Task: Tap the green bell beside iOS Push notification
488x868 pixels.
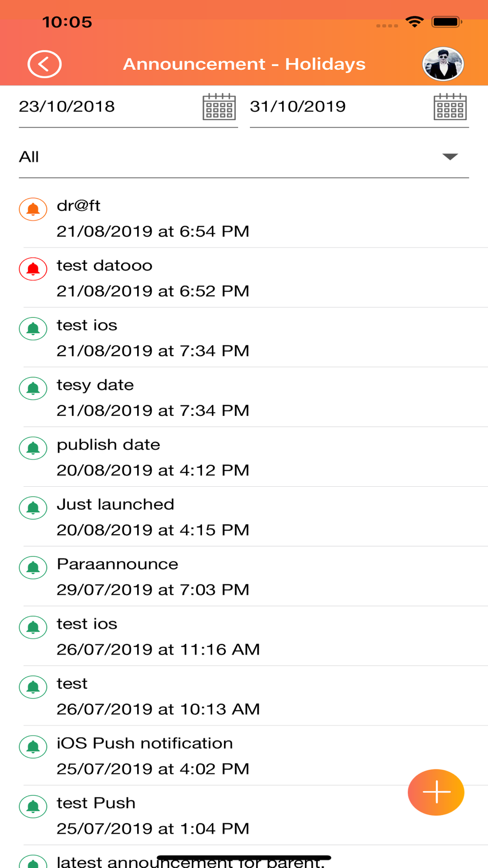Action: (33, 747)
